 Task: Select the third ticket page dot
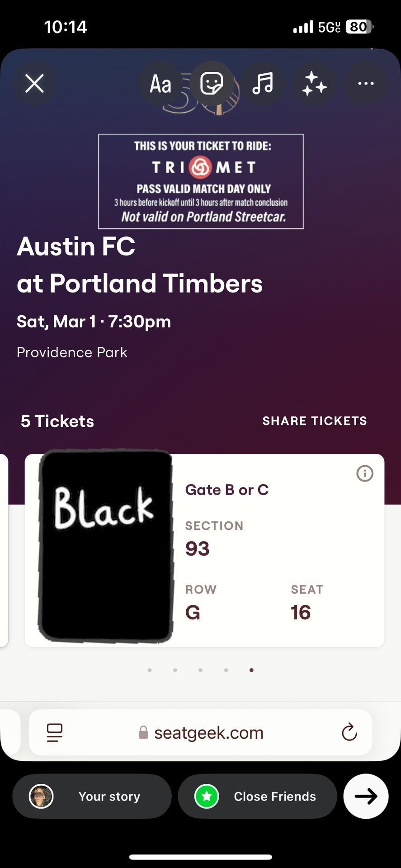click(200, 670)
